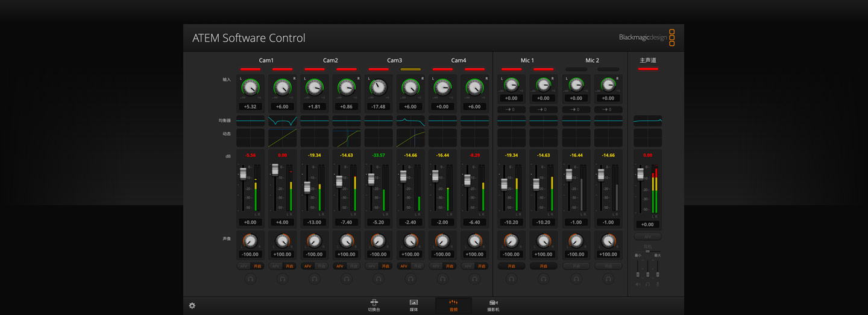
Task: Open the 摄影机 (Camera) tab
Action: point(493,305)
